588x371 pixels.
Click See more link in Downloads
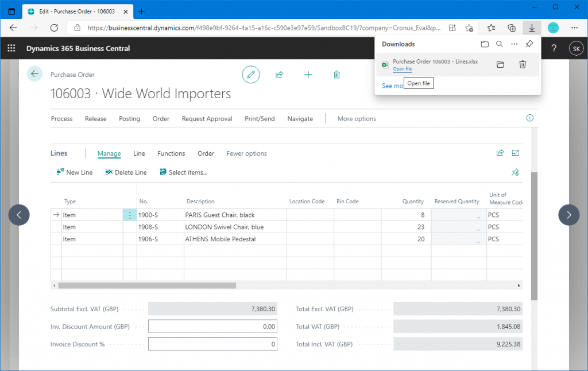pos(392,86)
